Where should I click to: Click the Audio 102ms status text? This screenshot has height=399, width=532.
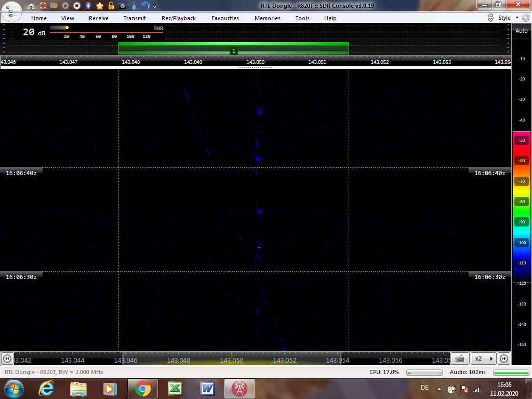coord(468,372)
